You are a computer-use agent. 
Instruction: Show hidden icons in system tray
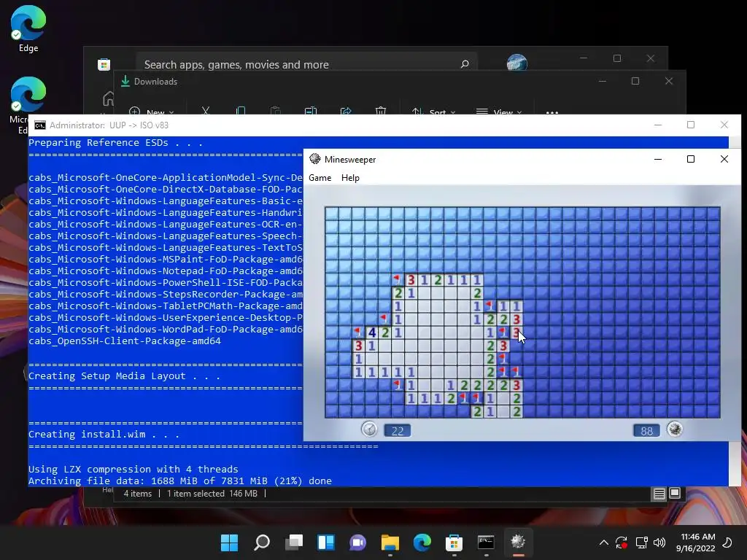pos(603,542)
